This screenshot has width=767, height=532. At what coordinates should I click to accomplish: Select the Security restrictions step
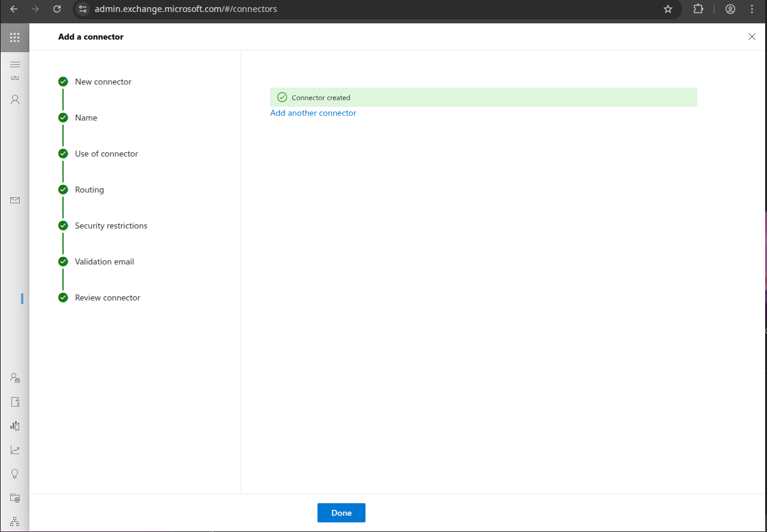pos(103,226)
